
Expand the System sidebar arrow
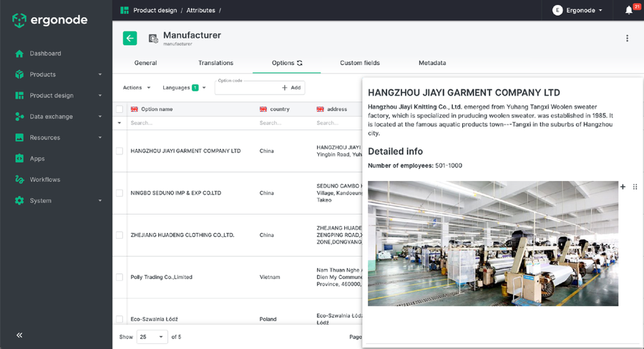99,200
